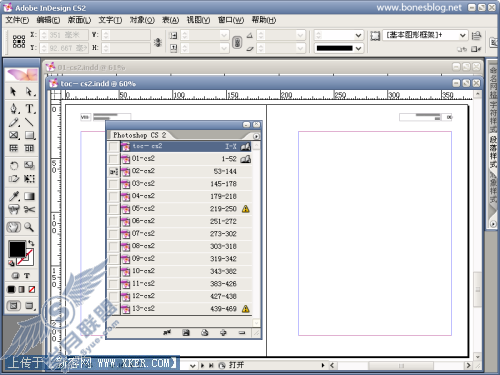Viewport: 500px width, 375px height.
Task: Open the stroke style dropdown
Action: pyautogui.click(x=358, y=49)
